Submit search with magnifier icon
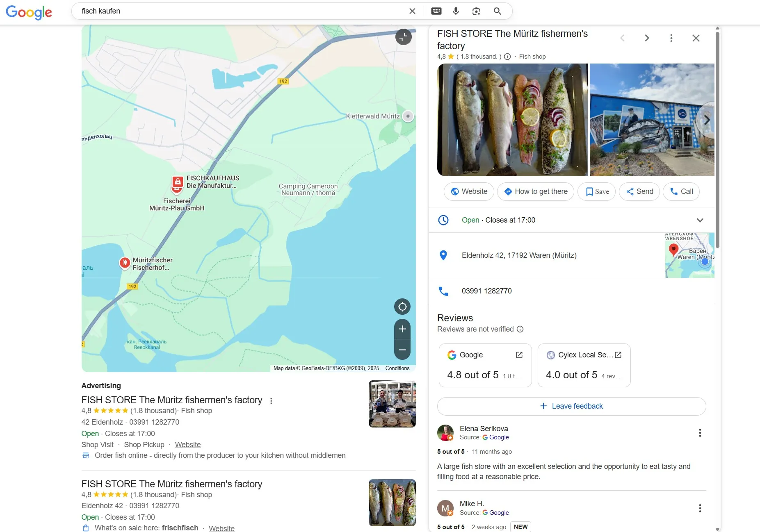This screenshot has width=760, height=532. (497, 11)
